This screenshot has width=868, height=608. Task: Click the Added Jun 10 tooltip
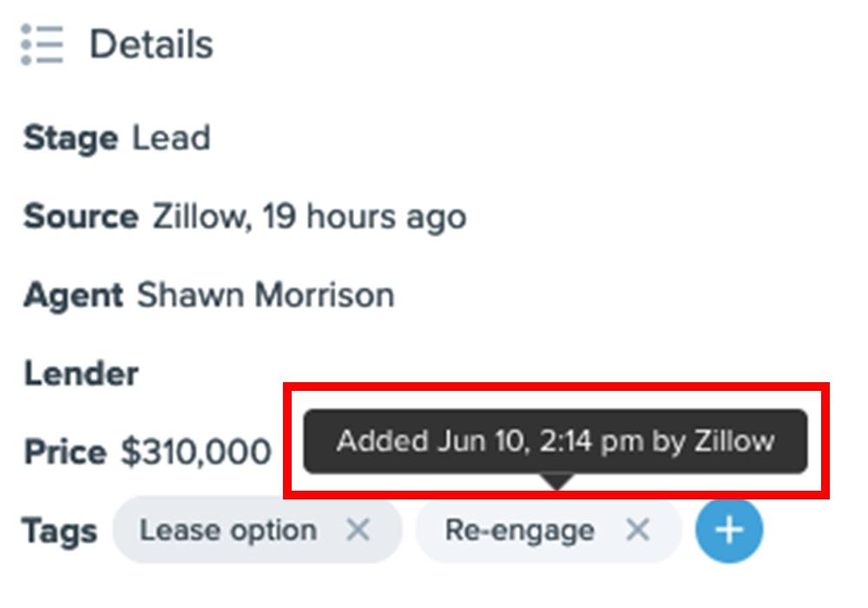point(556,441)
